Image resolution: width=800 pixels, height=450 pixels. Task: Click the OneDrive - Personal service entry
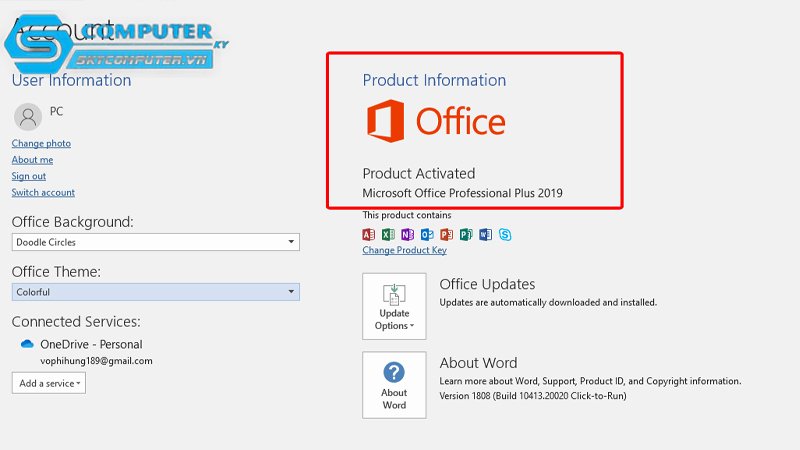pos(91,344)
